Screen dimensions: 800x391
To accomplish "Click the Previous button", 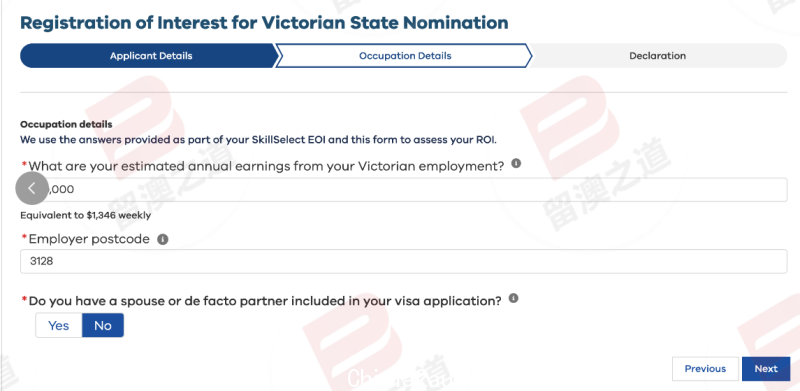I will coord(705,369).
